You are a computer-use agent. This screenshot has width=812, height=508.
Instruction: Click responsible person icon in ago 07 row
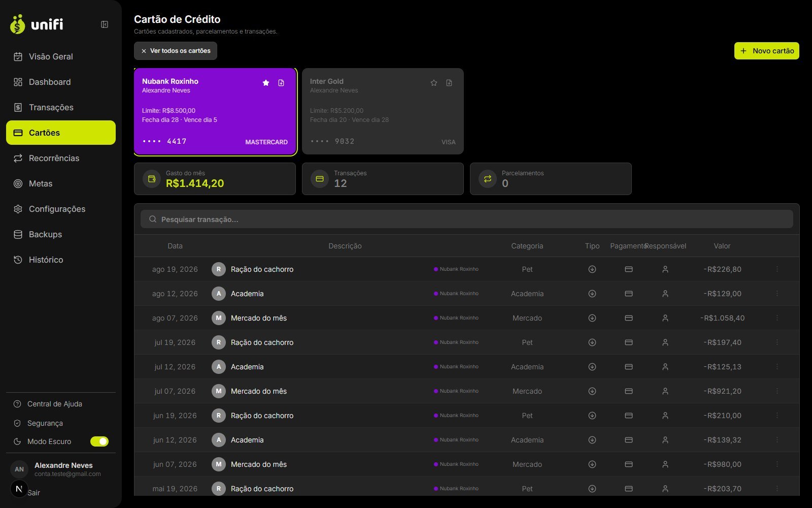tap(665, 318)
